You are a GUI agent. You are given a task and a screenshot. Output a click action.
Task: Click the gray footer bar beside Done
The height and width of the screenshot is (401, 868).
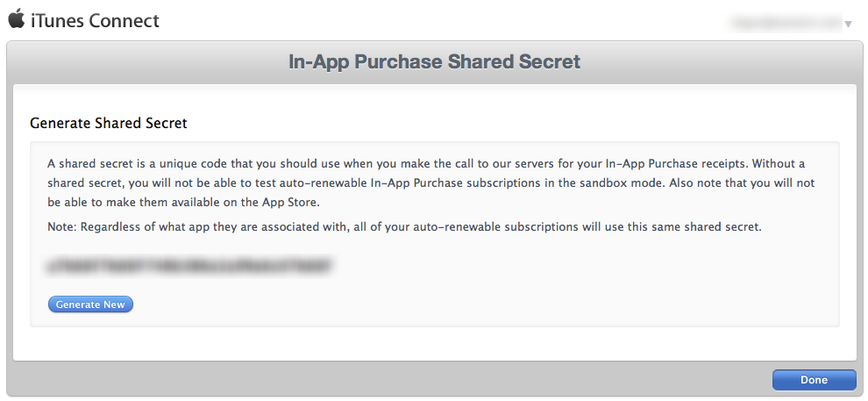388,380
